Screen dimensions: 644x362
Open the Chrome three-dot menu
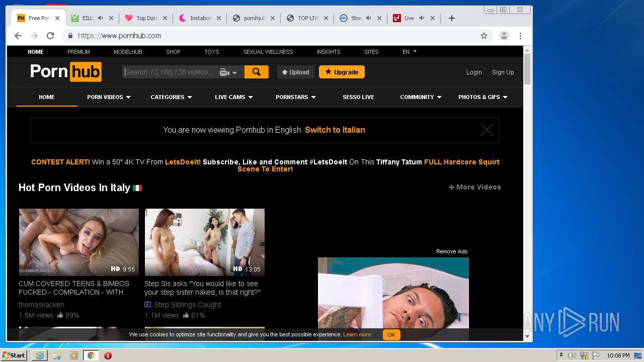(x=520, y=36)
